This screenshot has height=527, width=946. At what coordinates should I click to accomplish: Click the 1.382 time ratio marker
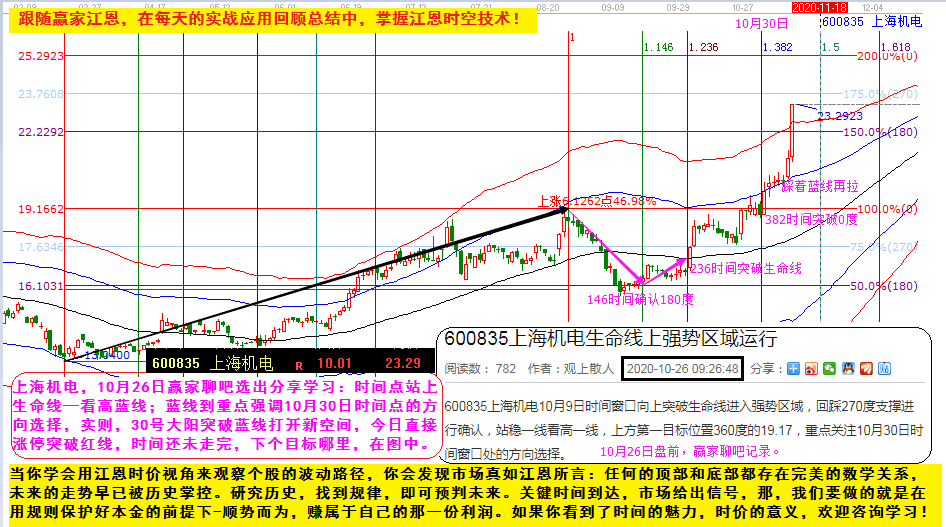776,47
